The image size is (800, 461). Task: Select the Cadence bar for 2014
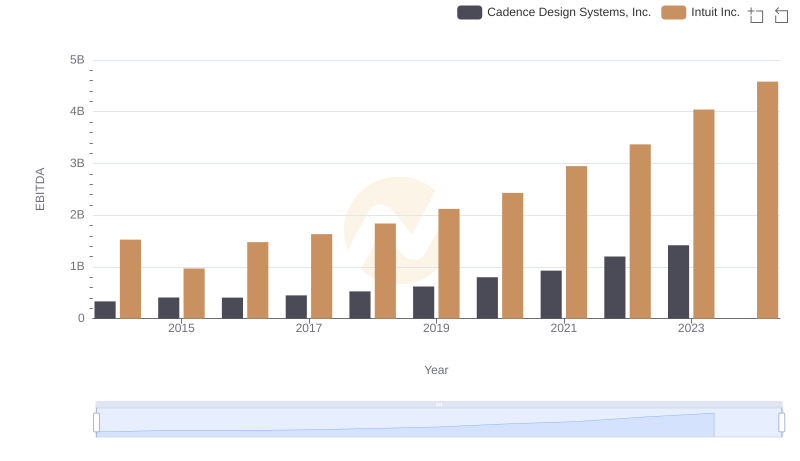pos(105,310)
